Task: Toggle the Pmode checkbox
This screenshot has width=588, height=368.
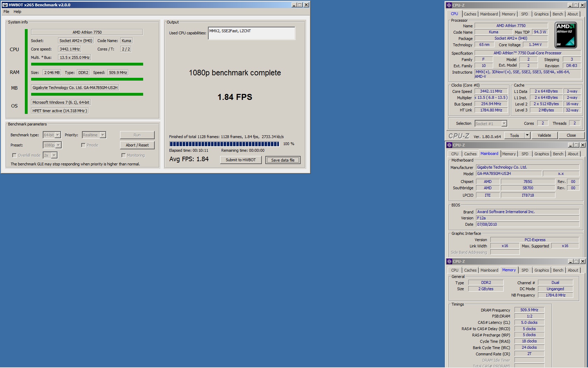Action: 83,145
